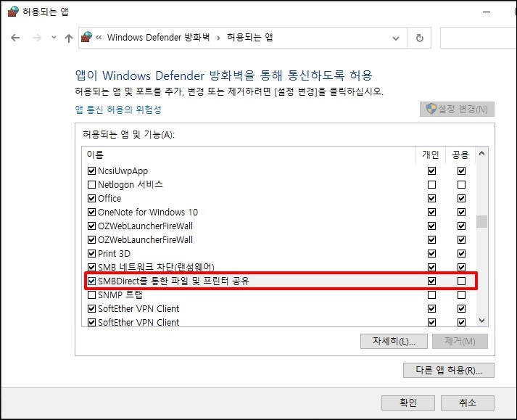
Task: Toggle SMB 네트워크 차단 enable checkbox
Action: click(91, 267)
